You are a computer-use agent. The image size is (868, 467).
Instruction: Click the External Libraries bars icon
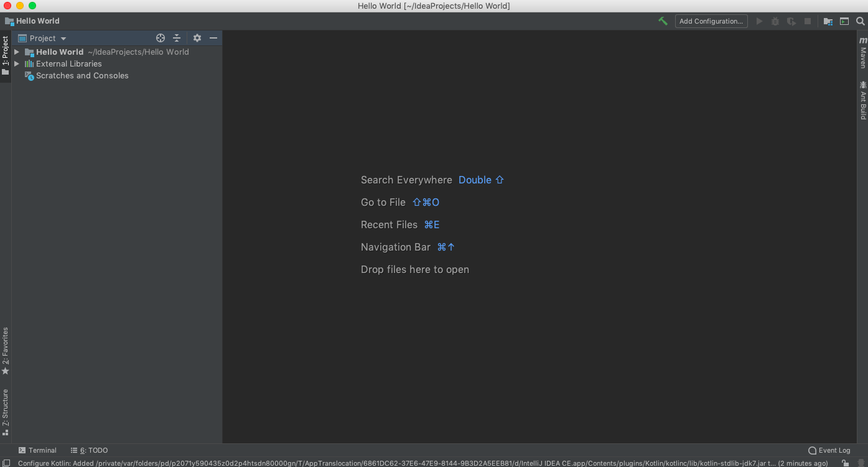click(x=29, y=64)
